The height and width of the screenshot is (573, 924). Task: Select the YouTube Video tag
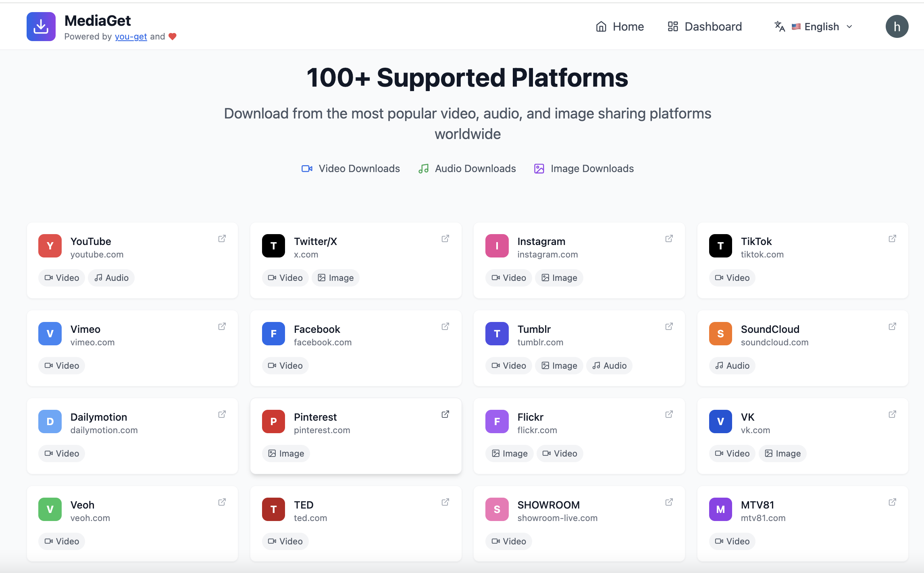click(x=62, y=278)
